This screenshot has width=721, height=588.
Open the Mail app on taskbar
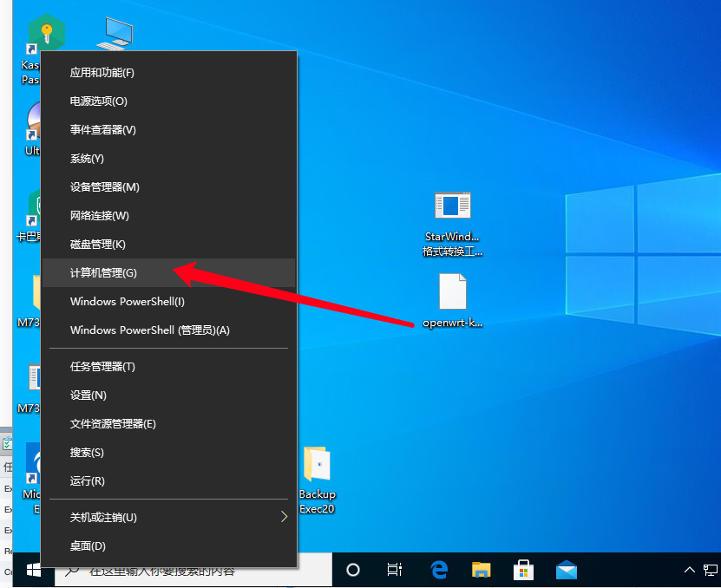566,570
